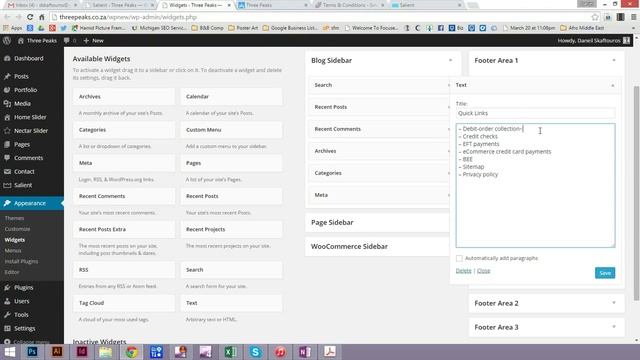Expand the WooCommerce Sidebar panel
This screenshot has width=640, height=360.
click(378, 247)
